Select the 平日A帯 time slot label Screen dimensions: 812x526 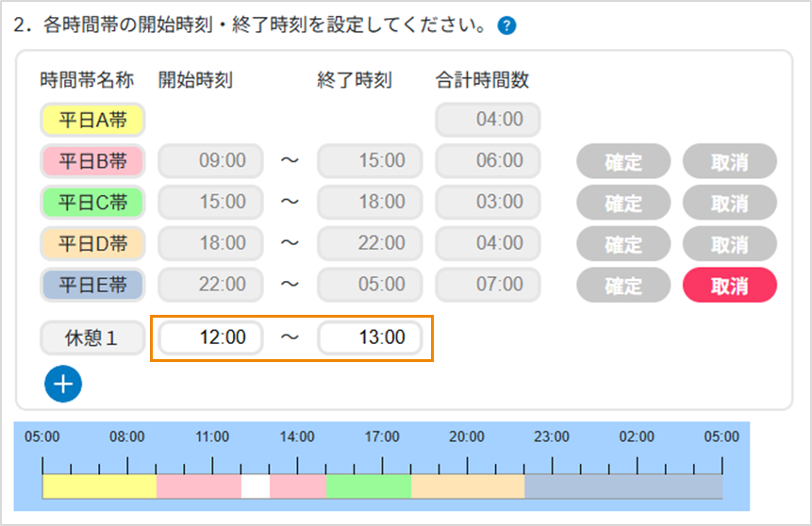coord(92,120)
